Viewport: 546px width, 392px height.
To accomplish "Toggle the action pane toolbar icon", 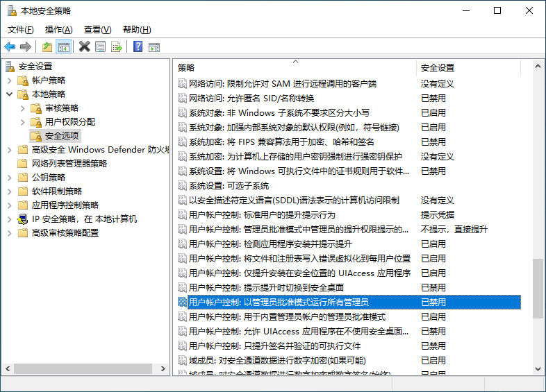I will pyautogui.click(x=154, y=47).
